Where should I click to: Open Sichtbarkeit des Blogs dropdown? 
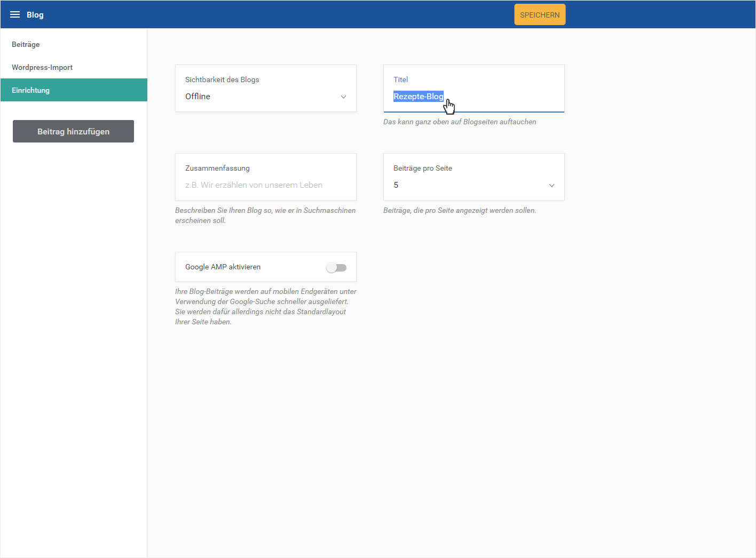click(265, 89)
